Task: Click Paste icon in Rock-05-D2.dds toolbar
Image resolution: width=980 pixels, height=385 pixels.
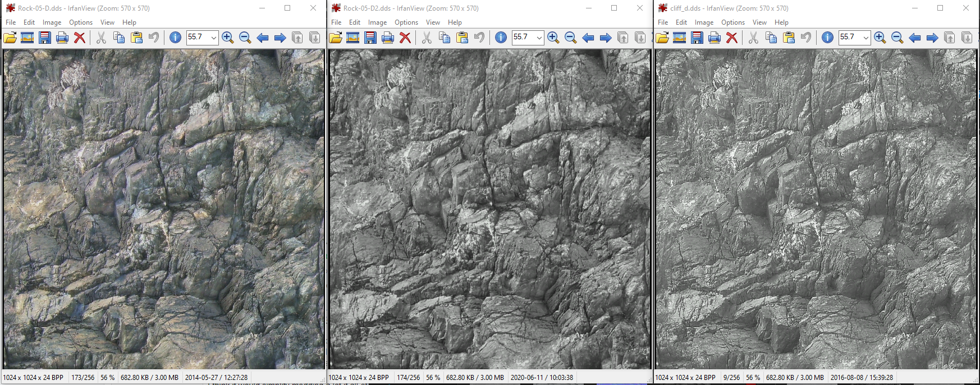Action: tap(462, 38)
